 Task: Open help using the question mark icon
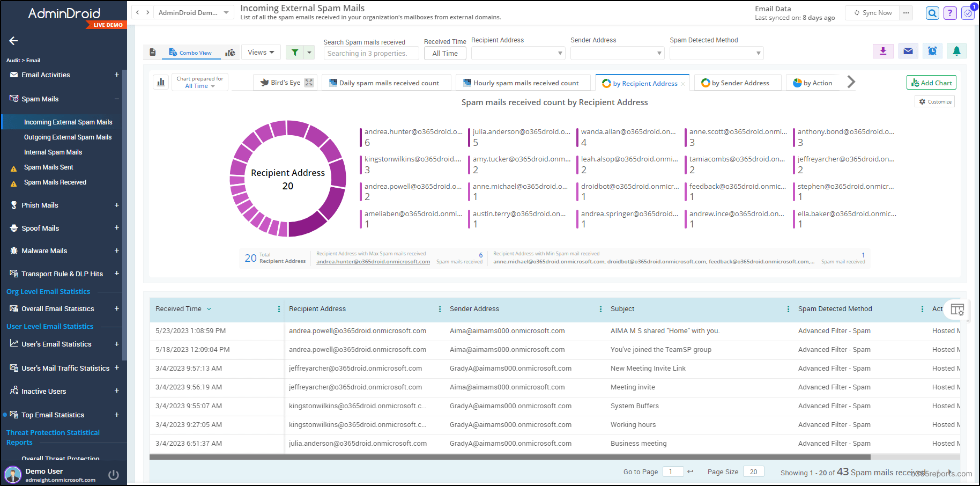tap(950, 12)
